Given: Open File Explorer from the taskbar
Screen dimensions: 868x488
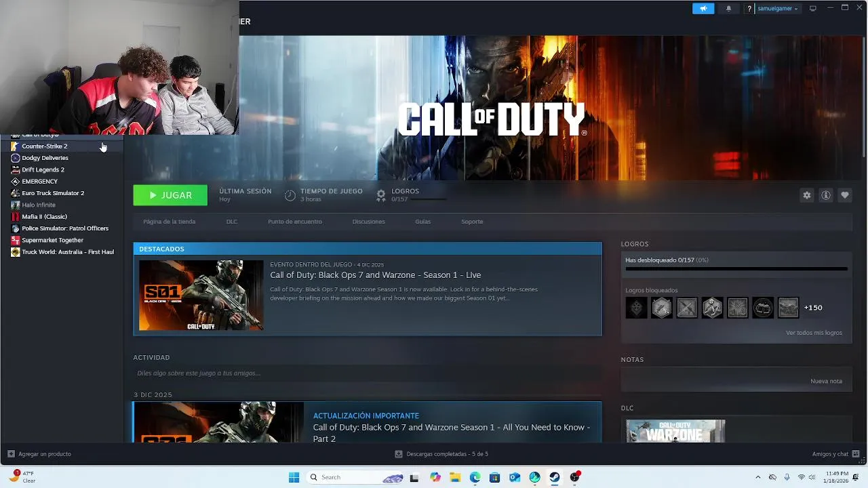Looking at the screenshot, I should (x=455, y=477).
